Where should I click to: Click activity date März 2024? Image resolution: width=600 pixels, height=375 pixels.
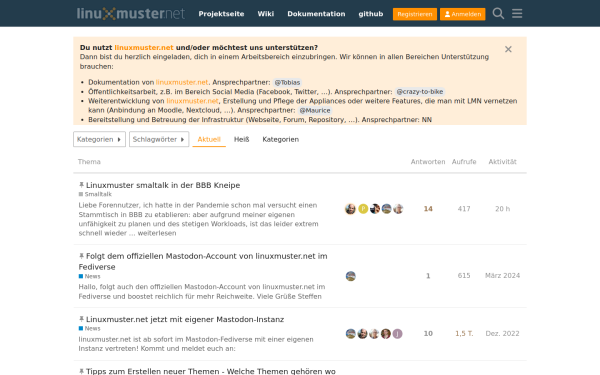[x=502, y=276]
